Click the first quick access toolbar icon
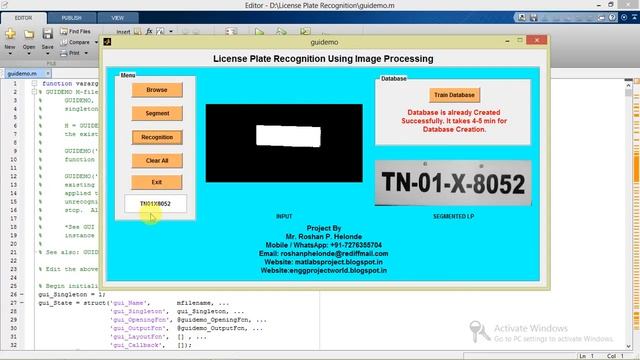This screenshot has width=640, height=360. click(522, 18)
